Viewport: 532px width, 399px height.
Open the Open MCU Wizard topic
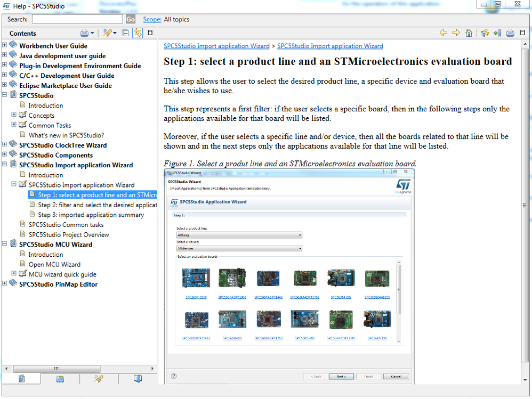point(54,264)
